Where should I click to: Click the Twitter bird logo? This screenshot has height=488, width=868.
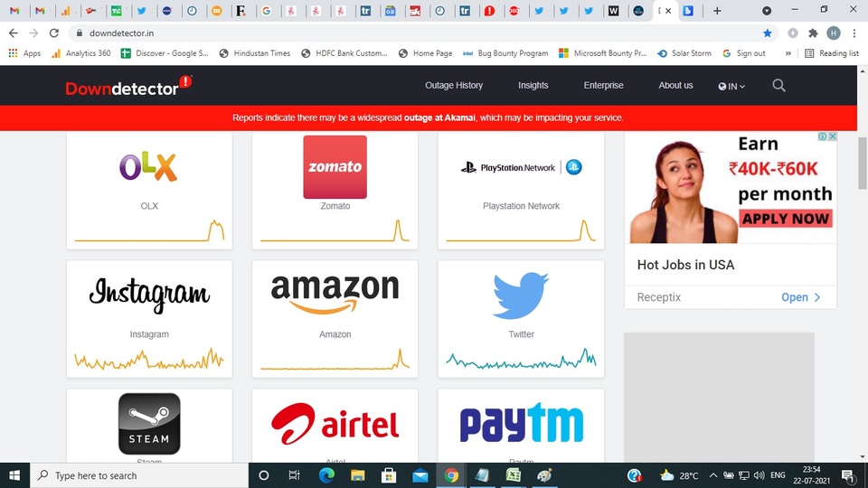pyautogui.click(x=521, y=296)
